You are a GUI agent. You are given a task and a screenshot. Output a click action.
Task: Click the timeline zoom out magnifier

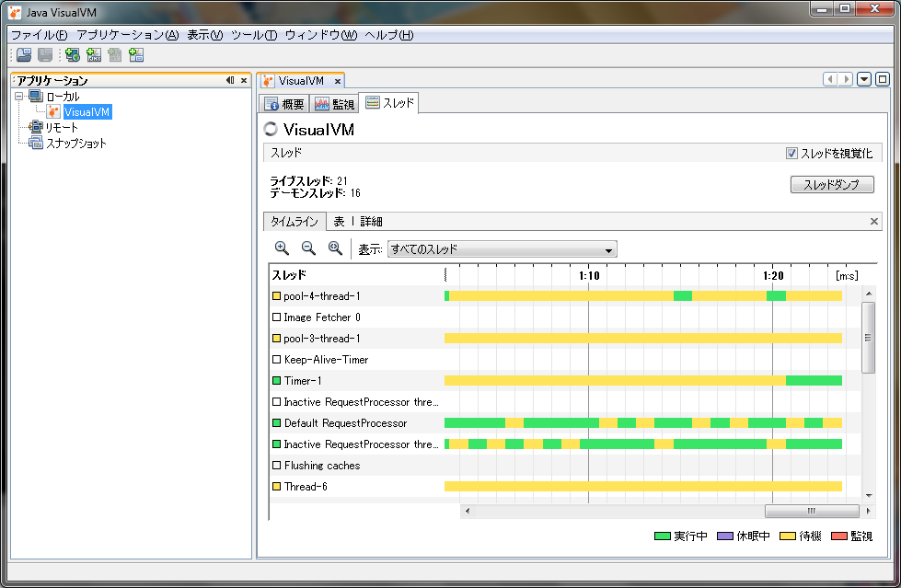coord(308,248)
